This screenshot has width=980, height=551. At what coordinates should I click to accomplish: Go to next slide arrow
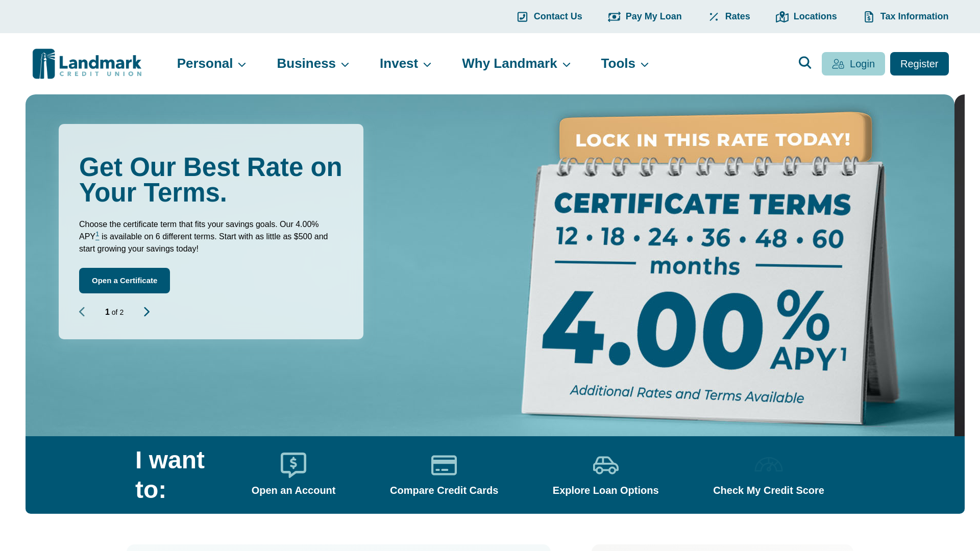[x=146, y=312]
